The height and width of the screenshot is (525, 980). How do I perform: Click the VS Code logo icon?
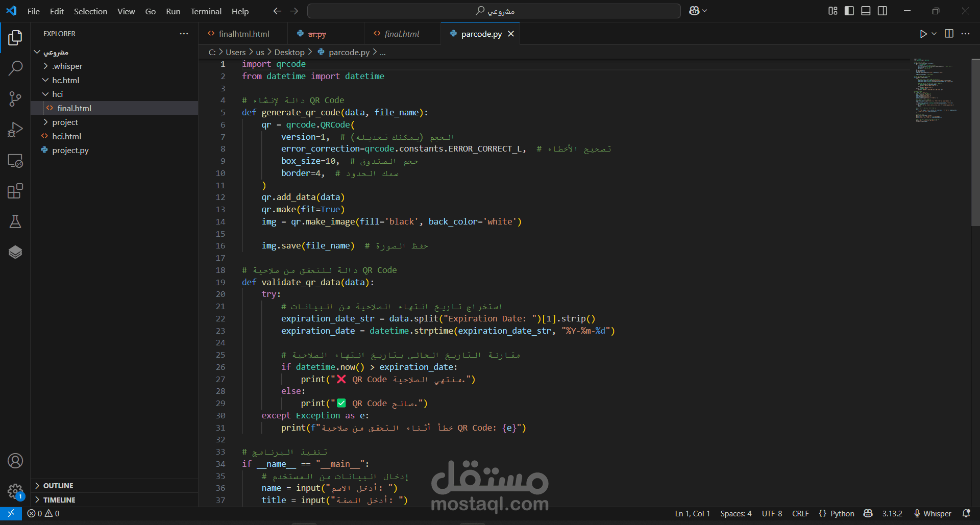(11, 11)
